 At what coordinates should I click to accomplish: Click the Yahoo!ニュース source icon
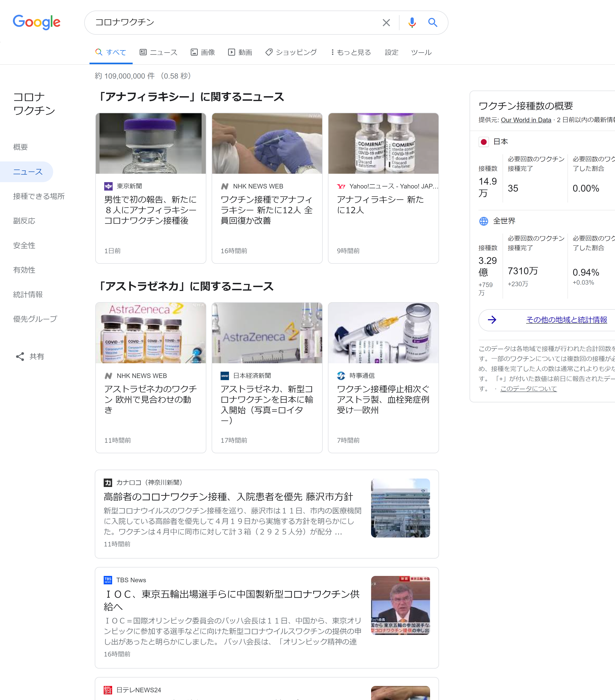(341, 186)
